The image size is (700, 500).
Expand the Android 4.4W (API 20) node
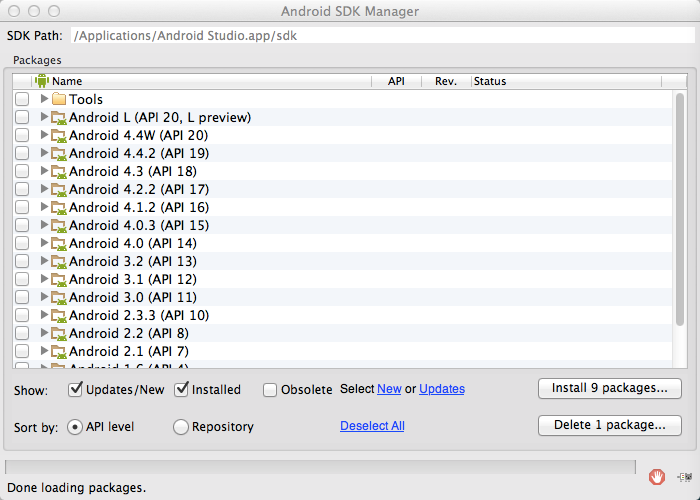(44, 134)
